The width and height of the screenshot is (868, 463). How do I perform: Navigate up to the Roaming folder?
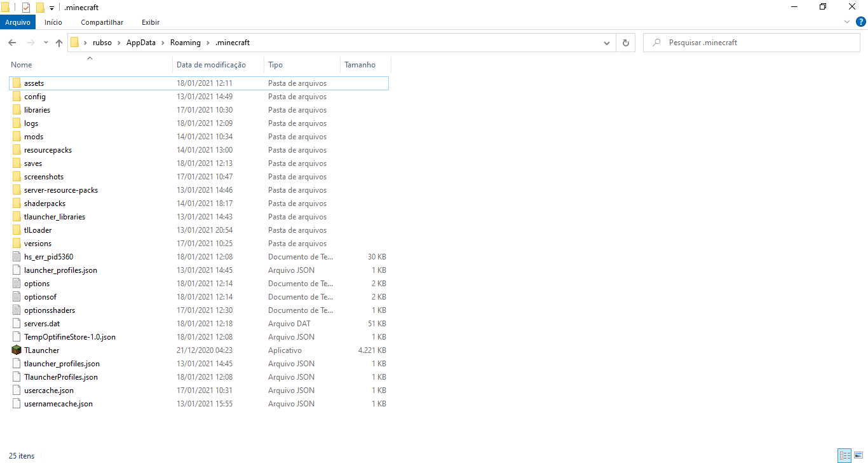[59, 43]
